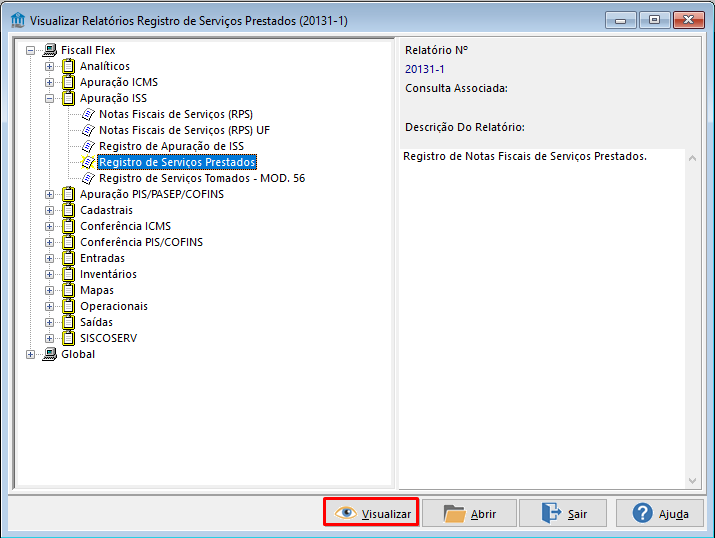Select Registro de Serviços Prestados report
Image resolution: width=715 pixels, height=538 pixels.
(x=177, y=162)
